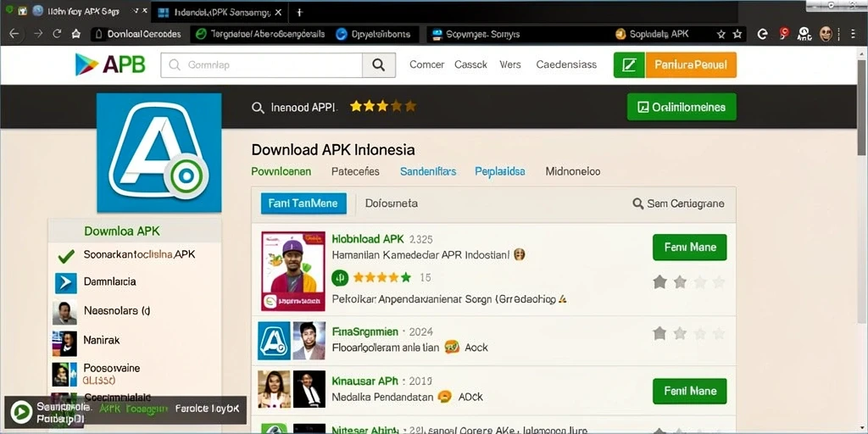
Task: Open the Sopundelts APK bookmark
Action: (654, 34)
